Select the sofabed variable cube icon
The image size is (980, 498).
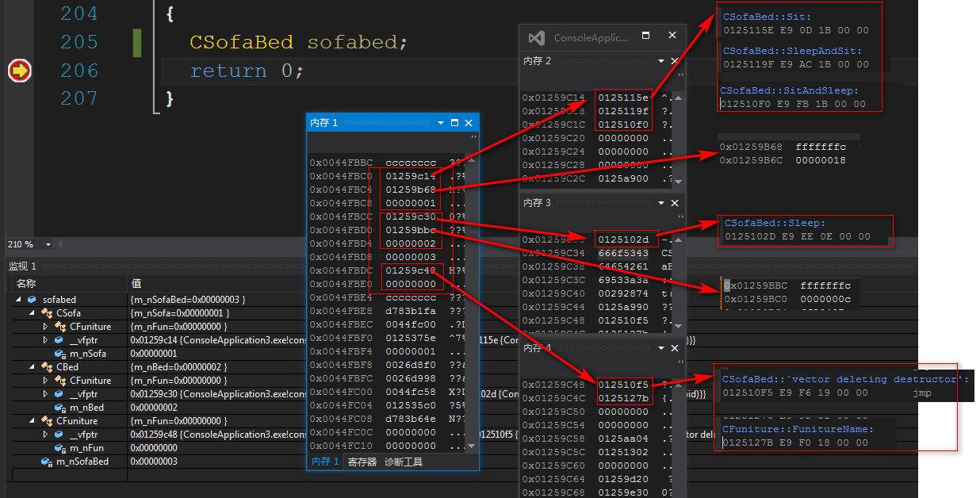coord(32,300)
